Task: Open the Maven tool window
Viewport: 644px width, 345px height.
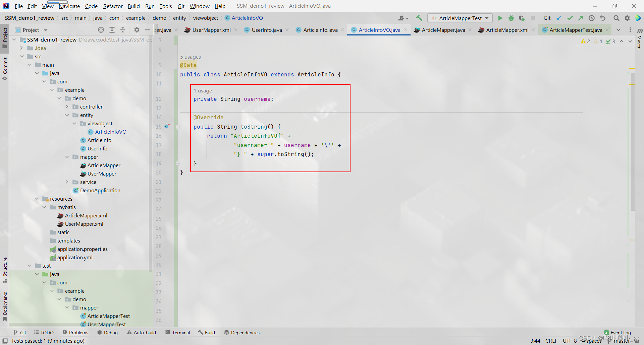Action: click(639, 40)
